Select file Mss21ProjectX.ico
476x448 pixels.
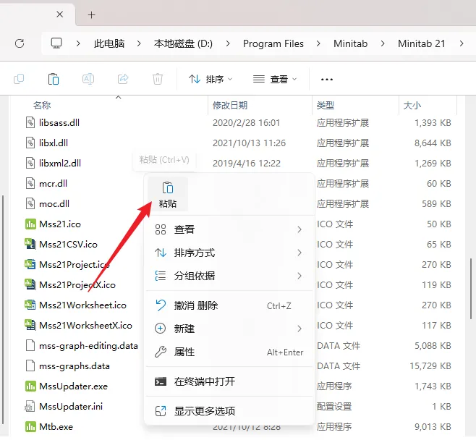pos(77,285)
